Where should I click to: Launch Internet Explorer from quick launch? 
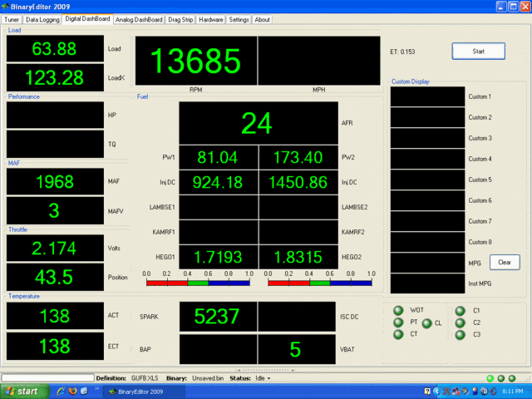61,392
